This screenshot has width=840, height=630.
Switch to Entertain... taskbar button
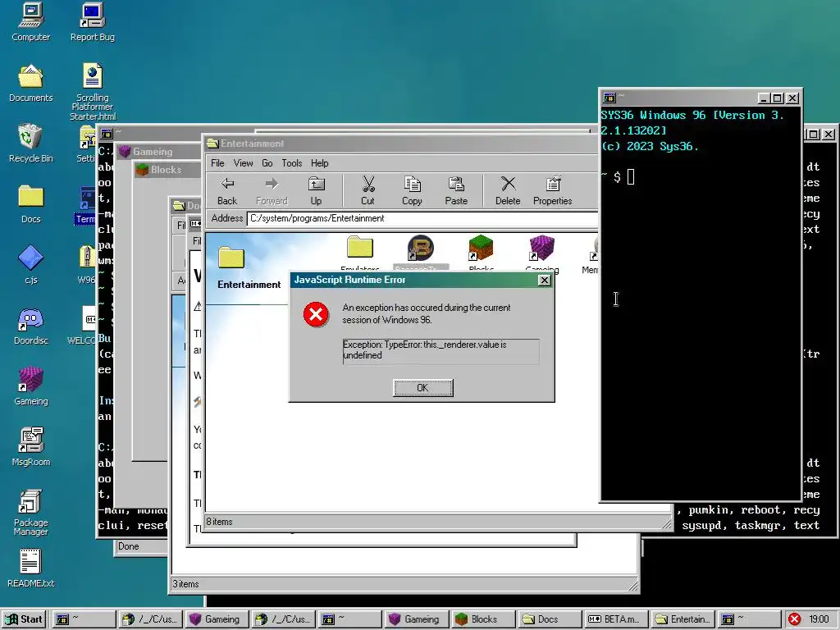(683, 619)
